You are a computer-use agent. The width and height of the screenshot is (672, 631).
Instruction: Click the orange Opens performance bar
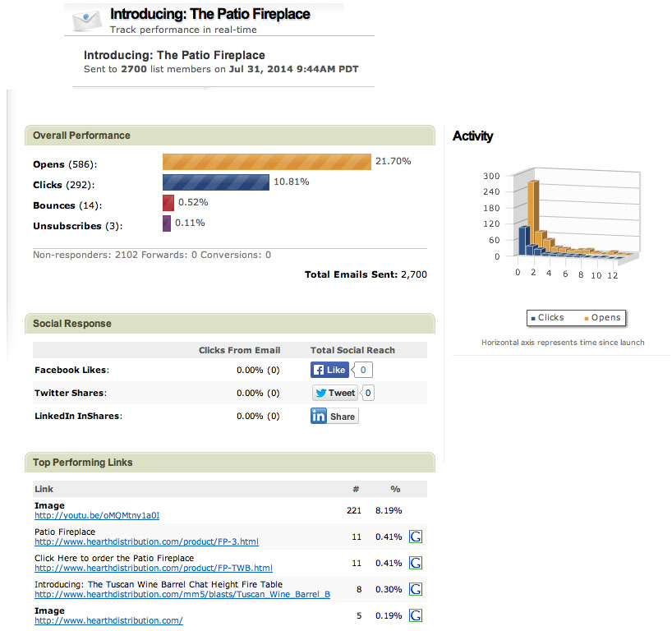pyautogui.click(x=266, y=162)
